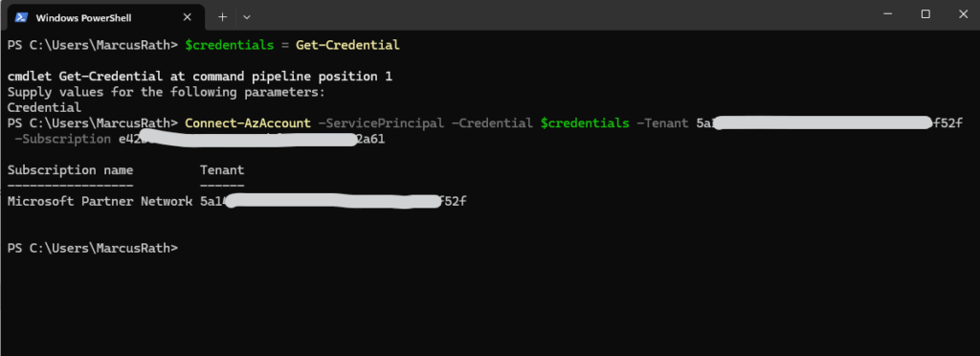This screenshot has width=980, height=356.
Task: Click the -ServicePrincipal parameter text
Action: pyautogui.click(x=381, y=123)
